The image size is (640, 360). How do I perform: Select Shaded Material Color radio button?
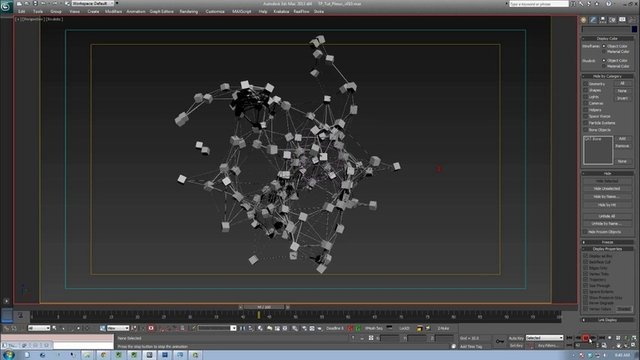[604, 66]
